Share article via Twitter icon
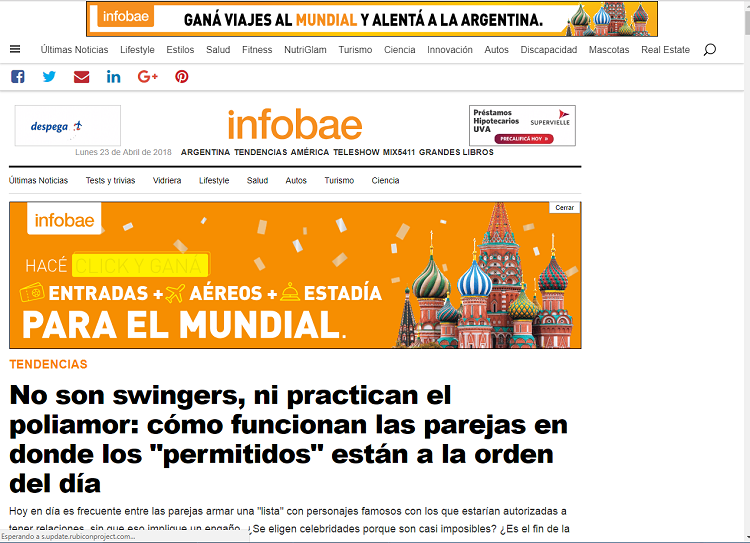750x543 pixels. 49,76
